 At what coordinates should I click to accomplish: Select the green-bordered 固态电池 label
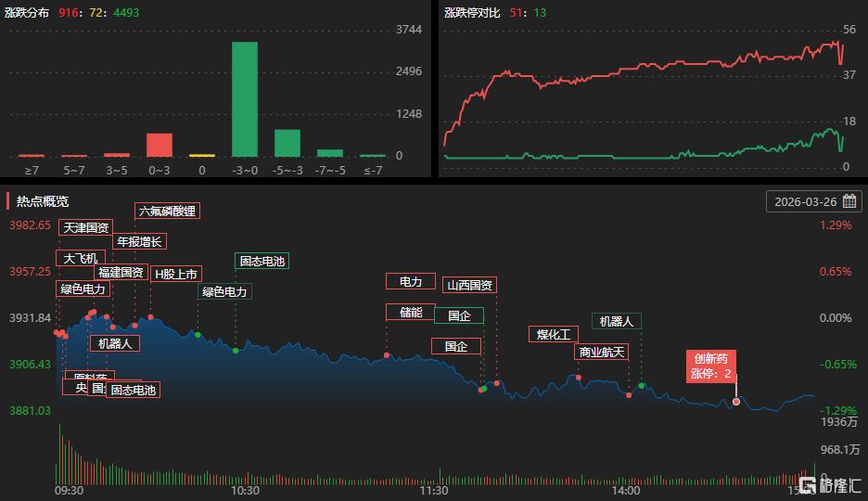coord(262,261)
